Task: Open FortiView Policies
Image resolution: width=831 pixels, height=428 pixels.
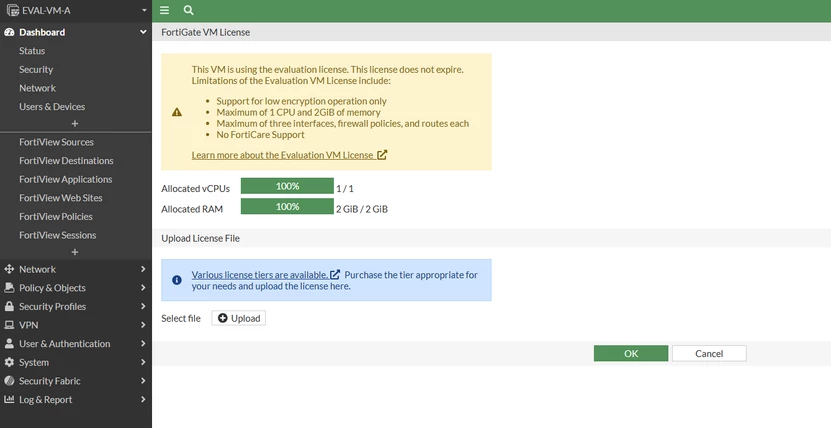Action: point(56,216)
